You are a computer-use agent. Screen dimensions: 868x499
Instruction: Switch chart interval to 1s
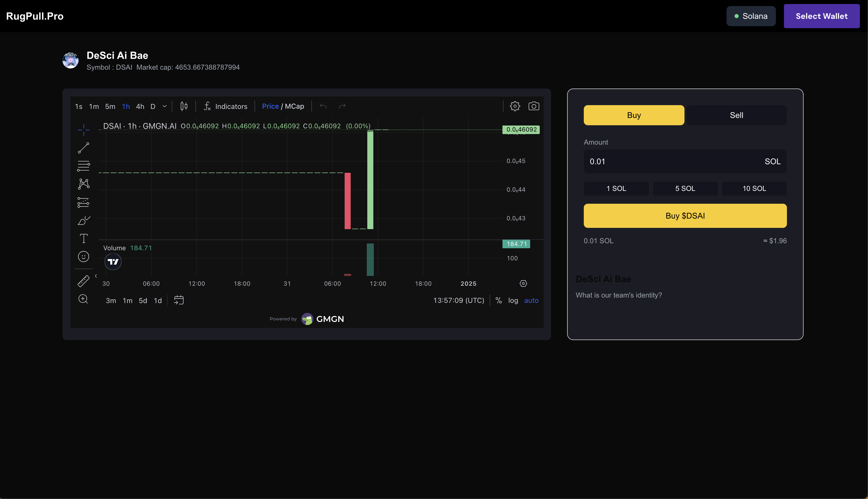tap(79, 107)
